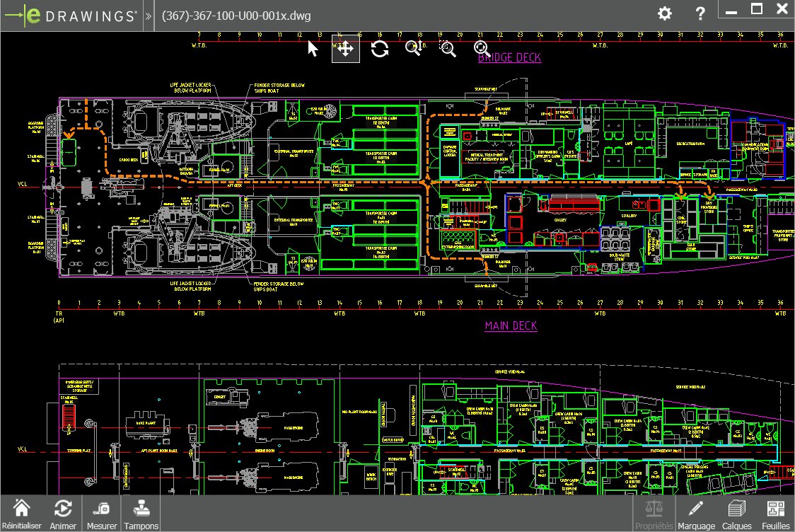Maximize the eDrawings window
The height and width of the screenshot is (532, 795).
coord(757,9)
